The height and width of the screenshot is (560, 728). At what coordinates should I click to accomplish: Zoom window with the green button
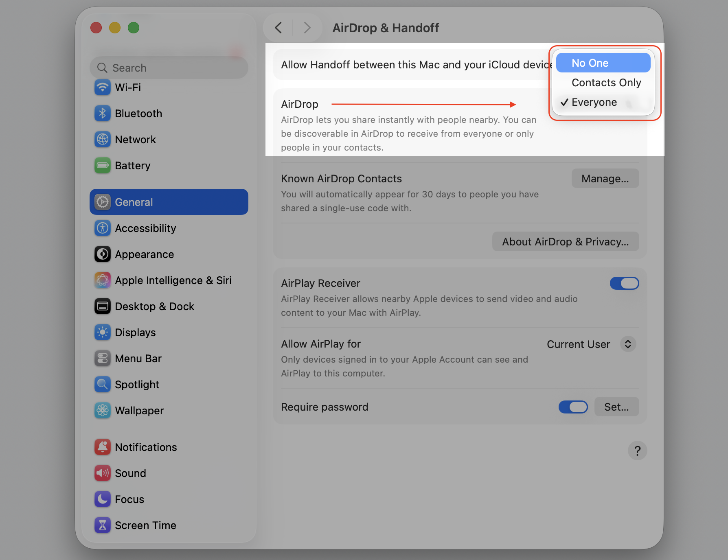(134, 28)
